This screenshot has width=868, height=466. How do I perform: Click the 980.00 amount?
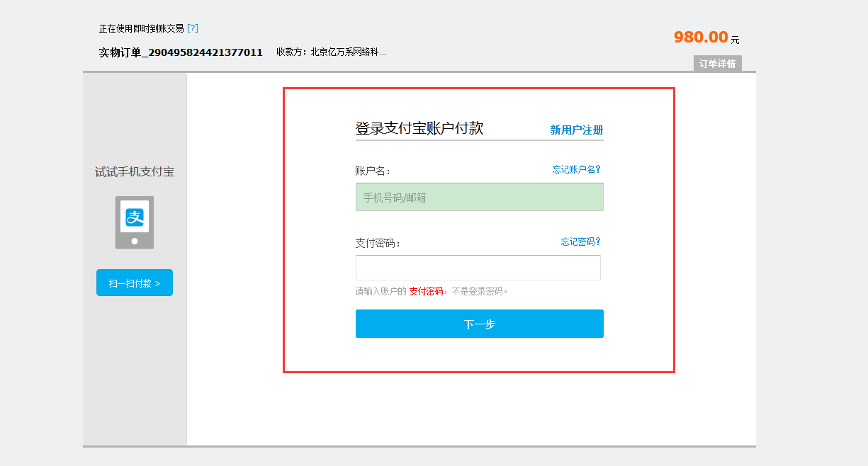[701, 38]
